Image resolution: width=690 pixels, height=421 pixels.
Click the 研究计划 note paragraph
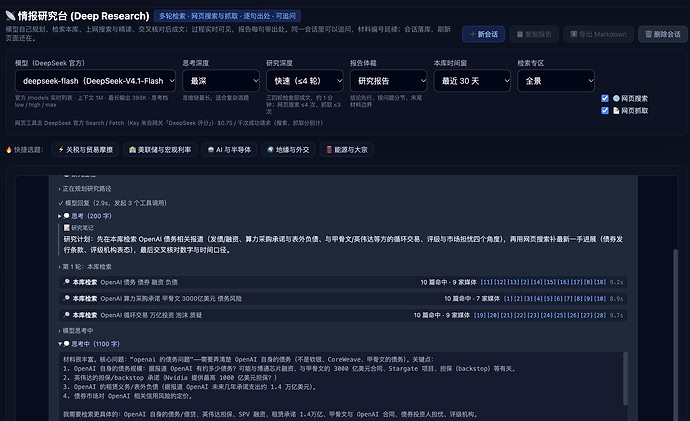(343, 245)
